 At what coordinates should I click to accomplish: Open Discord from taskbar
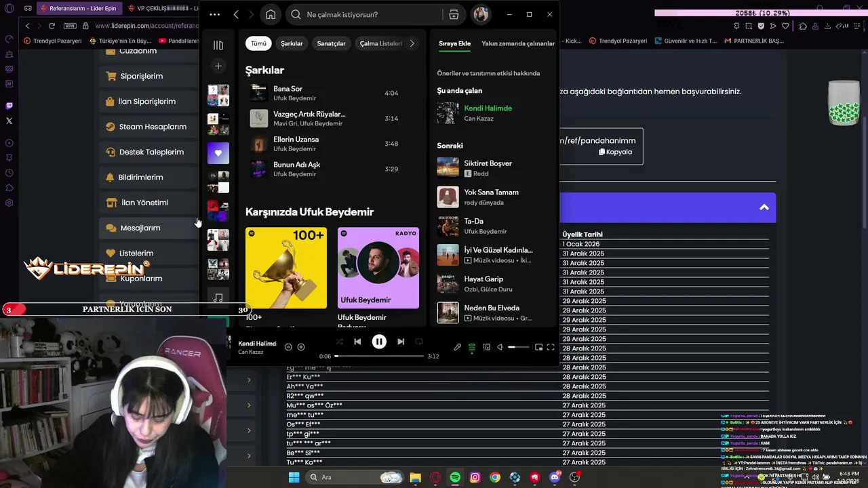pos(555,477)
